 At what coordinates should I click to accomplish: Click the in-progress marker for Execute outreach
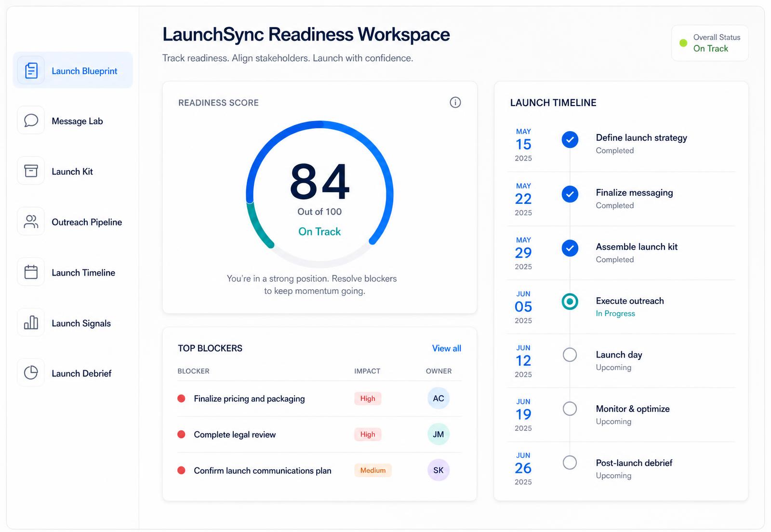pyautogui.click(x=570, y=302)
